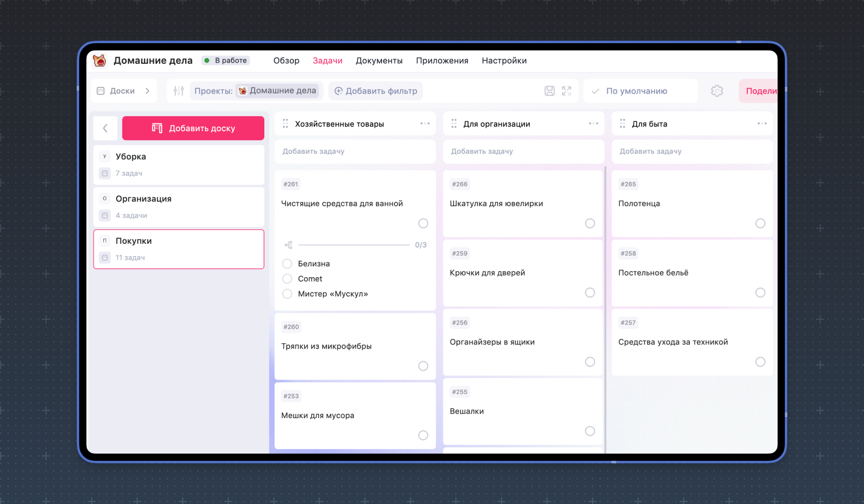864x504 pixels.
Task: Click Добавить задачу field in Для быта column
Action: click(692, 152)
